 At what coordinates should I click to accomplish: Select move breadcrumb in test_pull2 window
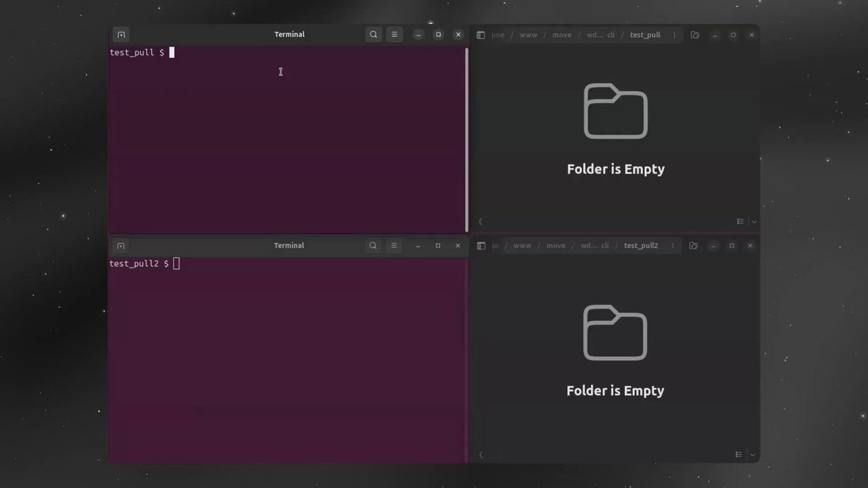point(556,246)
